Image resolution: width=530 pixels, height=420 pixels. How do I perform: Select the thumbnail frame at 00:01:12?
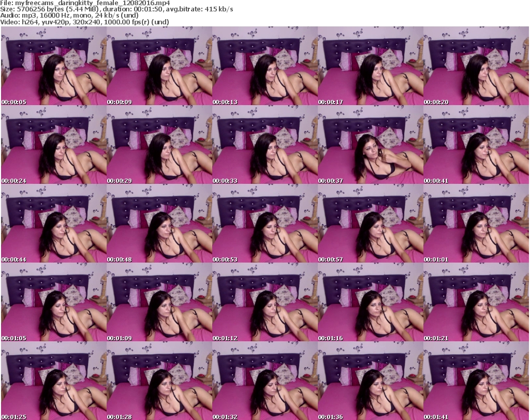264,302
